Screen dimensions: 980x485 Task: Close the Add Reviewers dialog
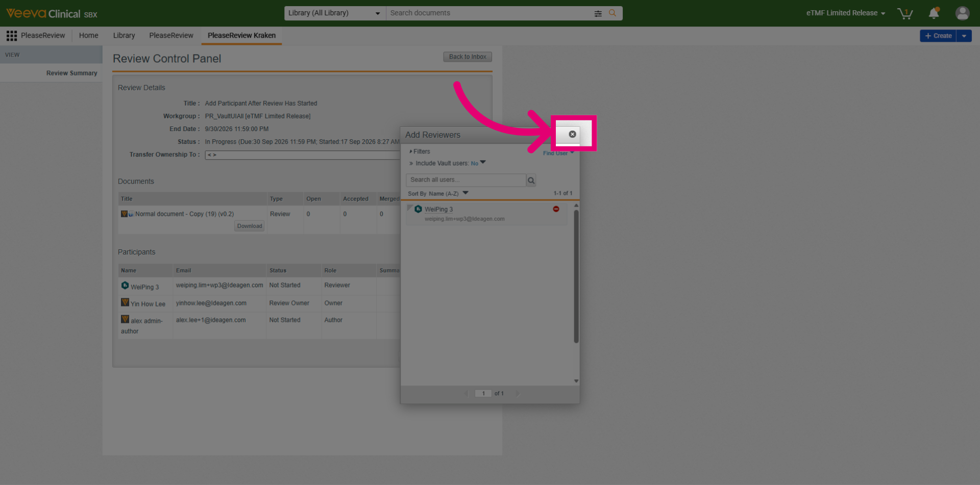point(572,134)
